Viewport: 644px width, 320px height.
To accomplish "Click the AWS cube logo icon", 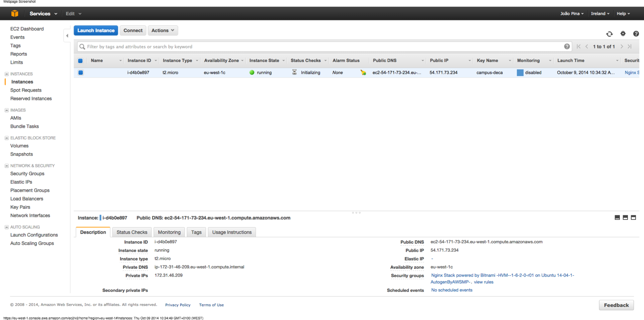I will tap(14, 13).
